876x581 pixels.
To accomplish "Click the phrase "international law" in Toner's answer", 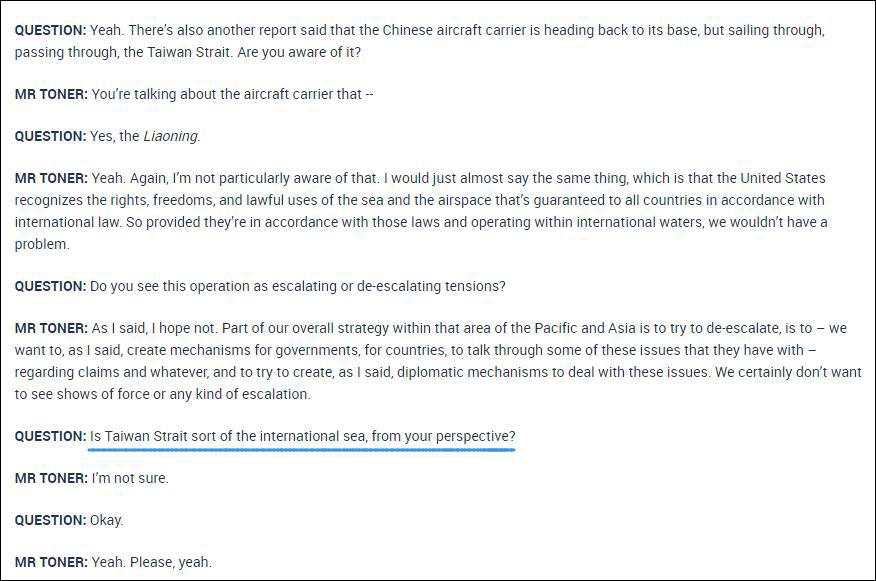I will point(67,222).
